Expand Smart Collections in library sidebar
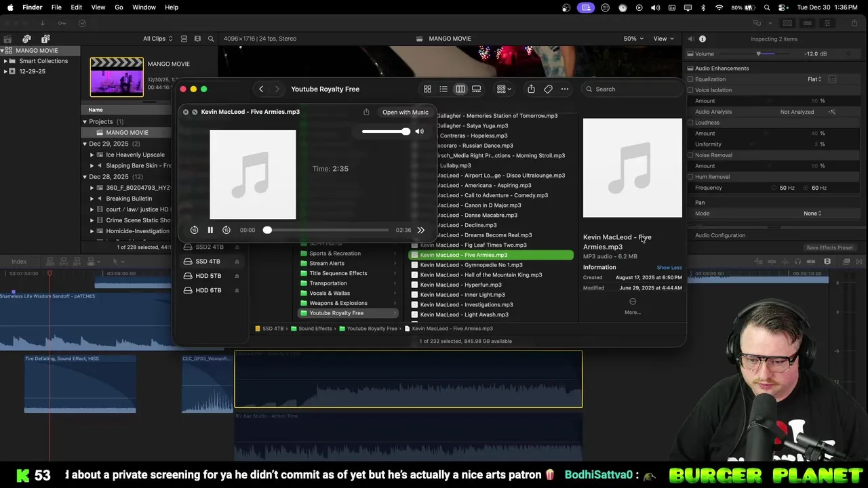Viewport: 868px width, 488px height. pos(5,61)
